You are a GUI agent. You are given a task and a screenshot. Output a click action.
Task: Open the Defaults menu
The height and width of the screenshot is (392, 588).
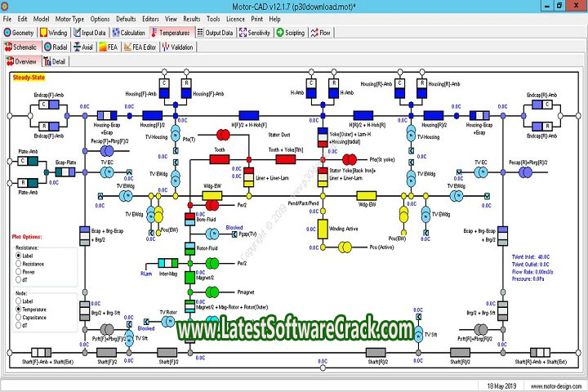tap(125, 18)
